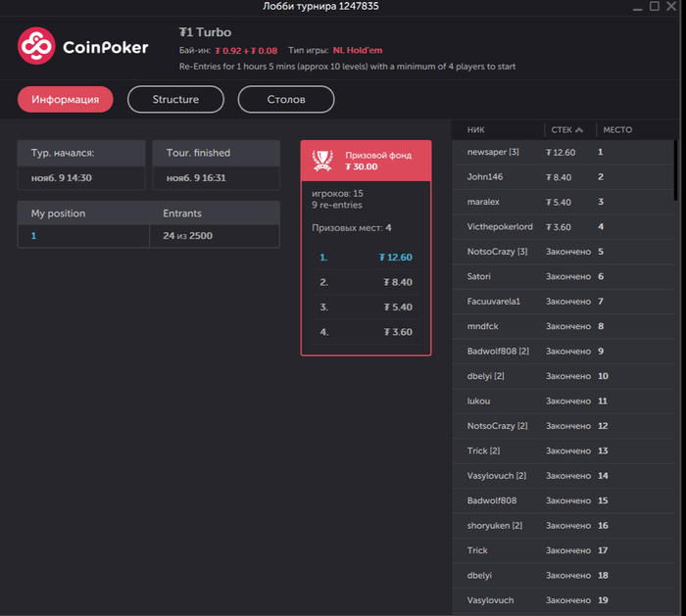Select player newsaper [3] row
This screenshot has height=616, width=686.
click(x=563, y=152)
